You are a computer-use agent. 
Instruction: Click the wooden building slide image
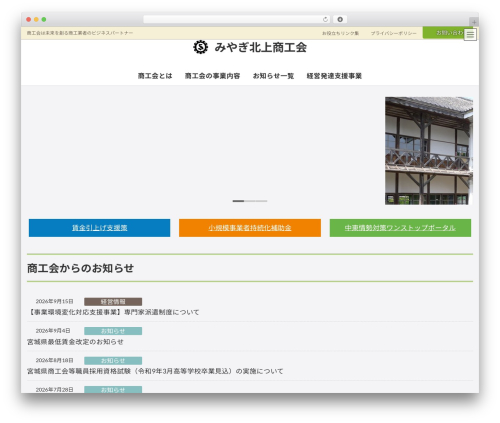click(x=429, y=151)
